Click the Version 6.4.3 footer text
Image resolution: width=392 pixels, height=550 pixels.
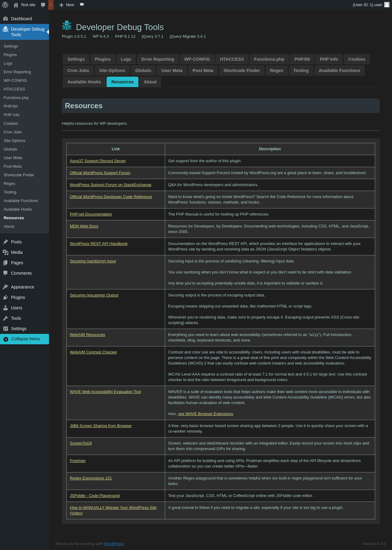point(374,544)
